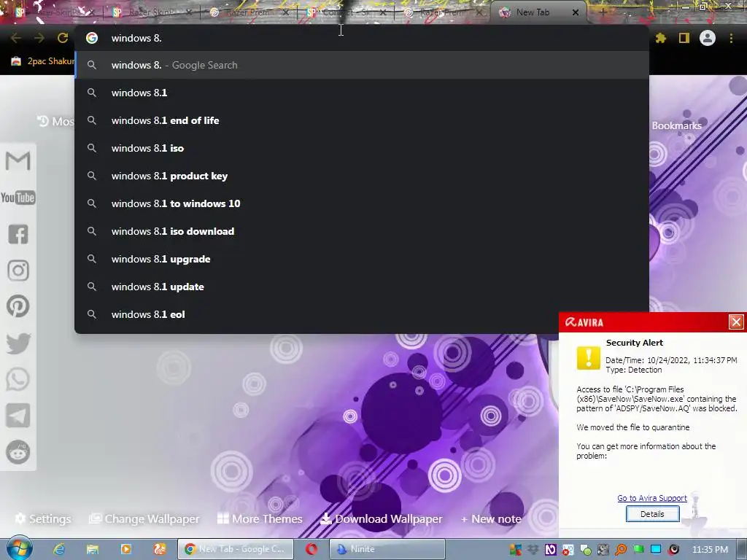
Task: Pick the 'windows 8.1 upgrade' suggestion
Action: coord(362,259)
